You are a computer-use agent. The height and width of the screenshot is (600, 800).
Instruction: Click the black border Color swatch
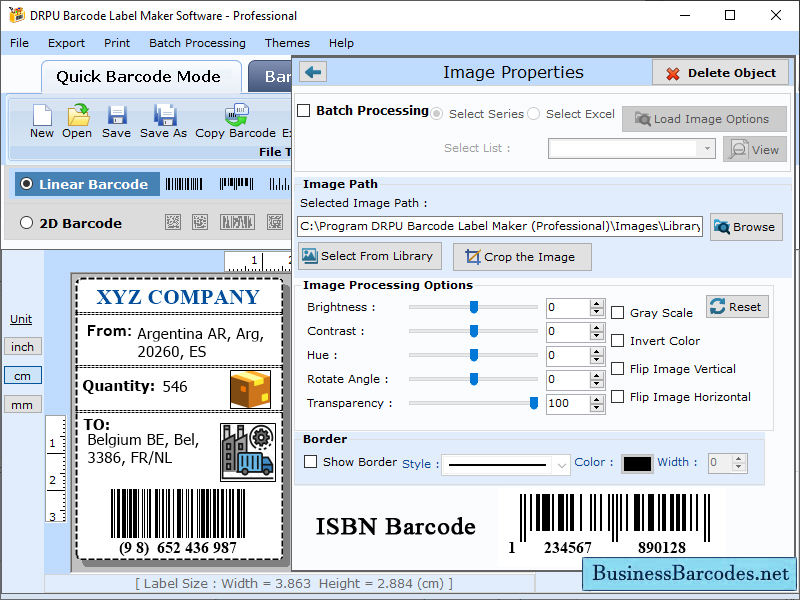click(637, 463)
